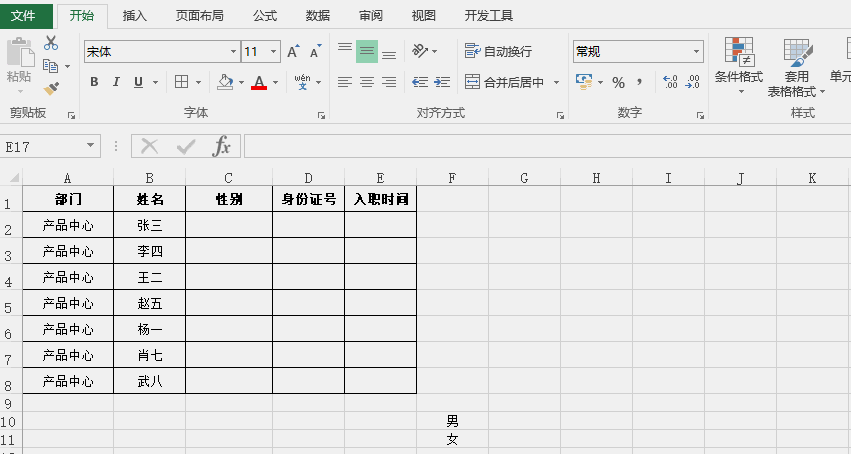The image size is (851, 454).
Task: Click accounting number format icon
Action: (584, 82)
